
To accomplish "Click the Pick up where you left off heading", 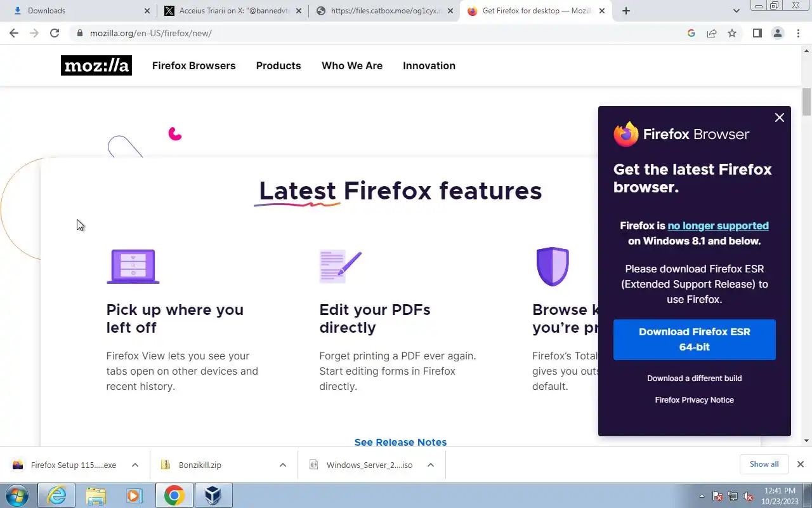I will tap(175, 318).
